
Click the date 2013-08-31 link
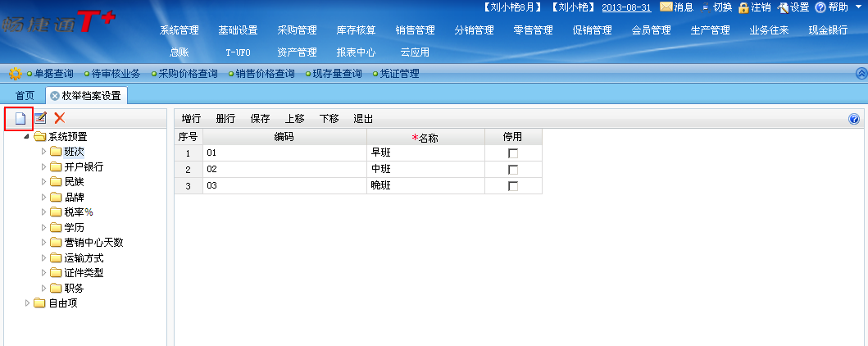(x=626, y=7)
